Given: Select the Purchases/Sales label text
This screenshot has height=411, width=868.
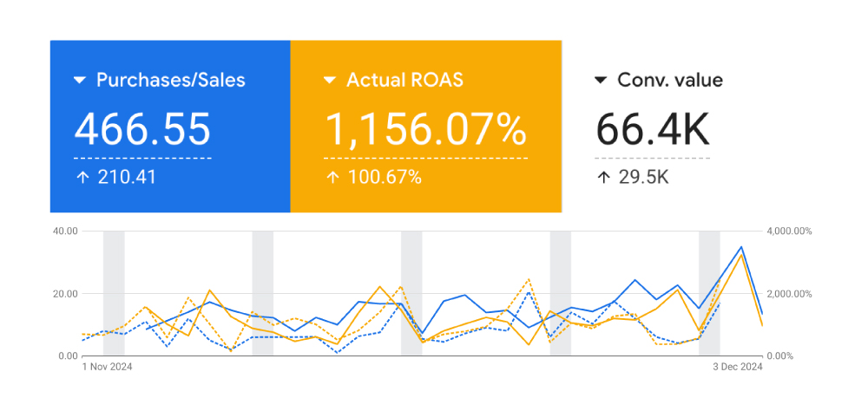Looking at the screenshot, I should 170,81.
